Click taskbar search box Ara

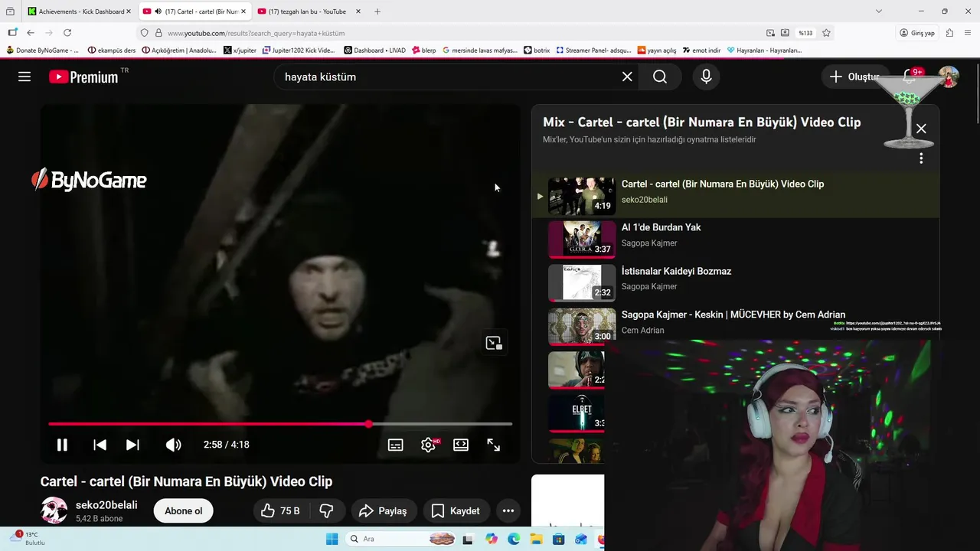[401, 539]
